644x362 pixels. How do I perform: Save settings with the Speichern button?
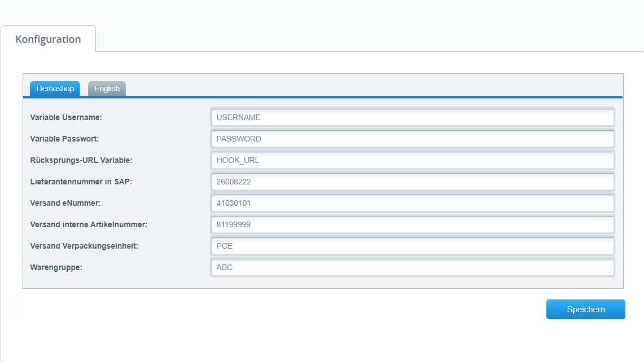586,310
